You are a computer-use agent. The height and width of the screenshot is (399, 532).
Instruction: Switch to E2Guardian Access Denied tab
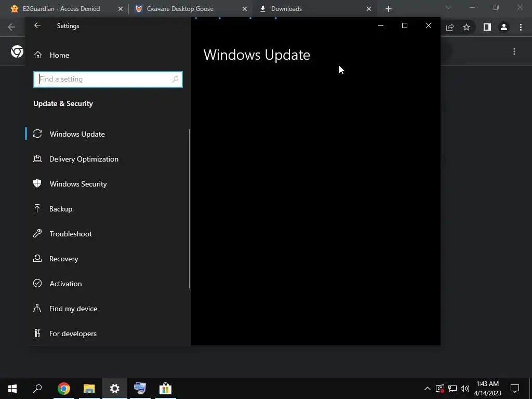(61, 9)
